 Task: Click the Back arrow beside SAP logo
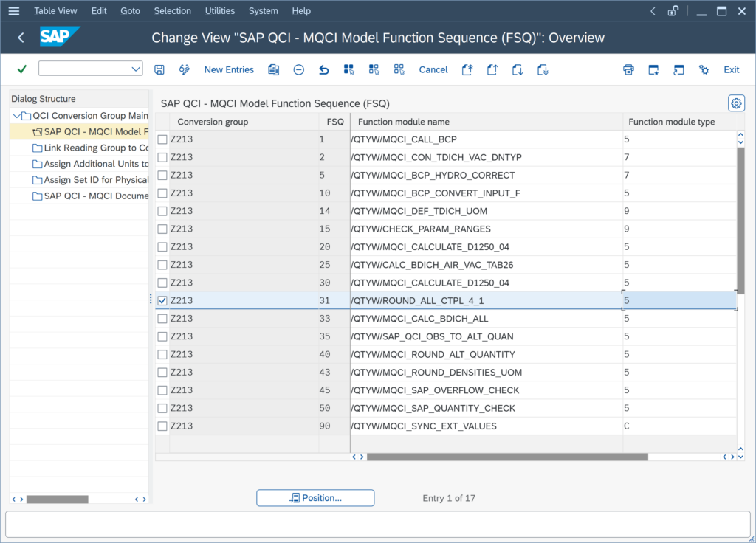point(21,38)
